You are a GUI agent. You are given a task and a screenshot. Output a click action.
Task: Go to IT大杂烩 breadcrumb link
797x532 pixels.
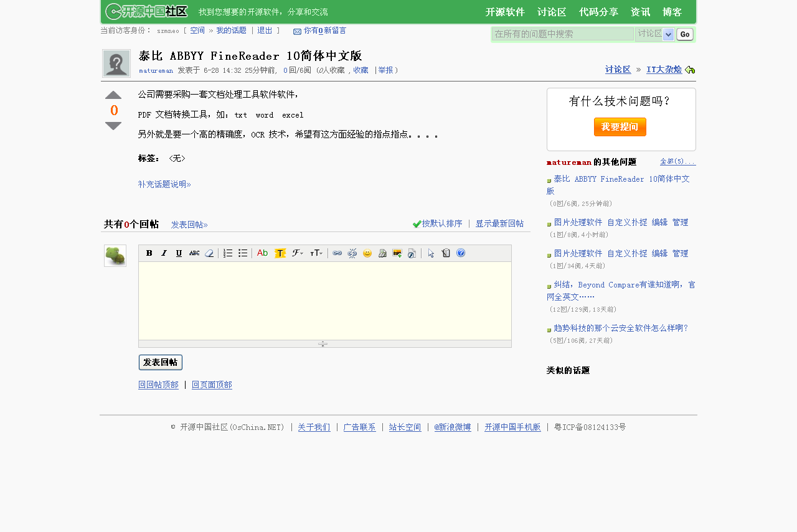coord(664,70)
